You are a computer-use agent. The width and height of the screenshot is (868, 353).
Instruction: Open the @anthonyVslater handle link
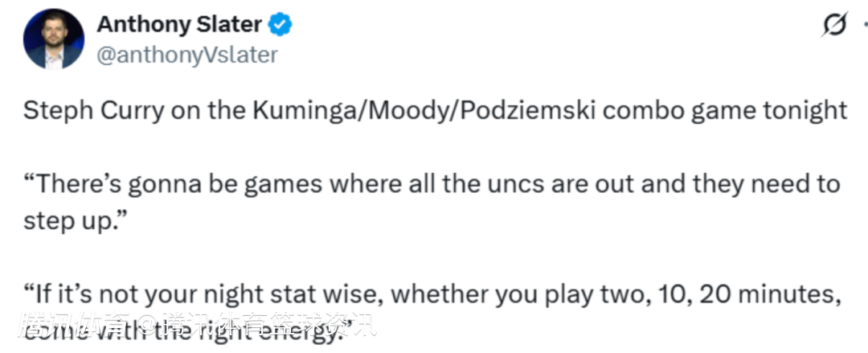(x=186, y=55)
